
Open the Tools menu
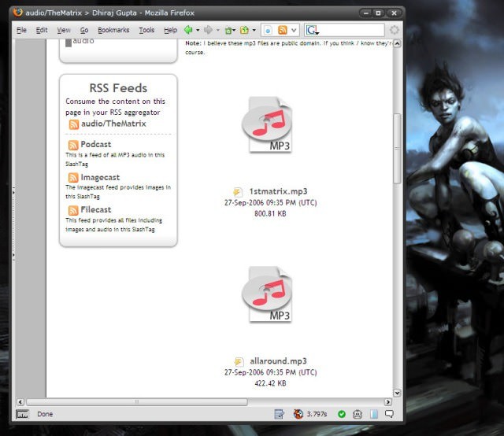[146, 30]
